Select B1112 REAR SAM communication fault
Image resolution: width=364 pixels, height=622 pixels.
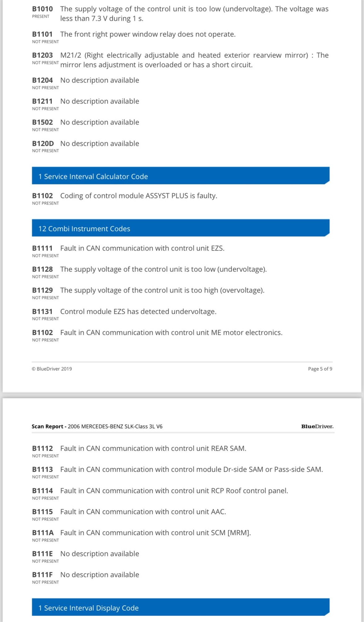[139, 451]
